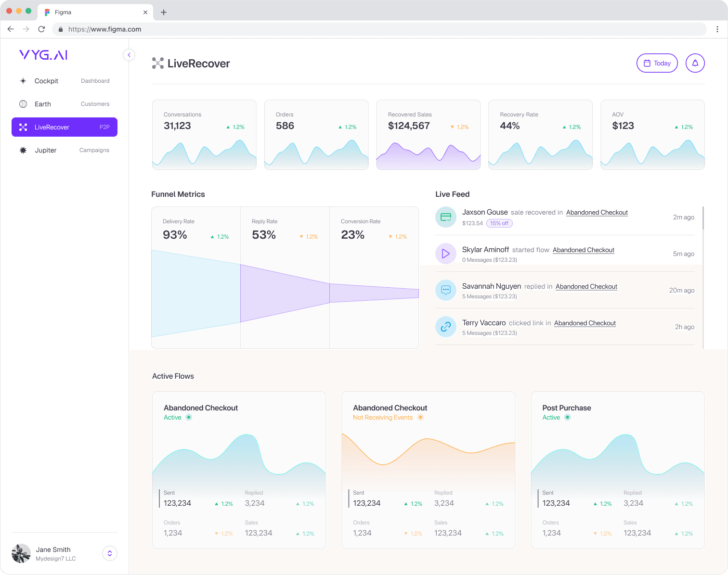Open the notification bell

click(x=695, y=63)
